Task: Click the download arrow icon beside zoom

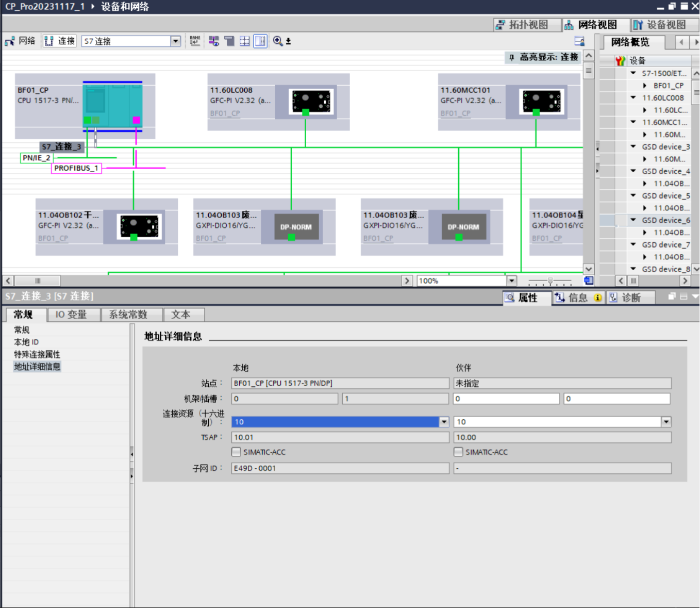Action: [289, 41]
